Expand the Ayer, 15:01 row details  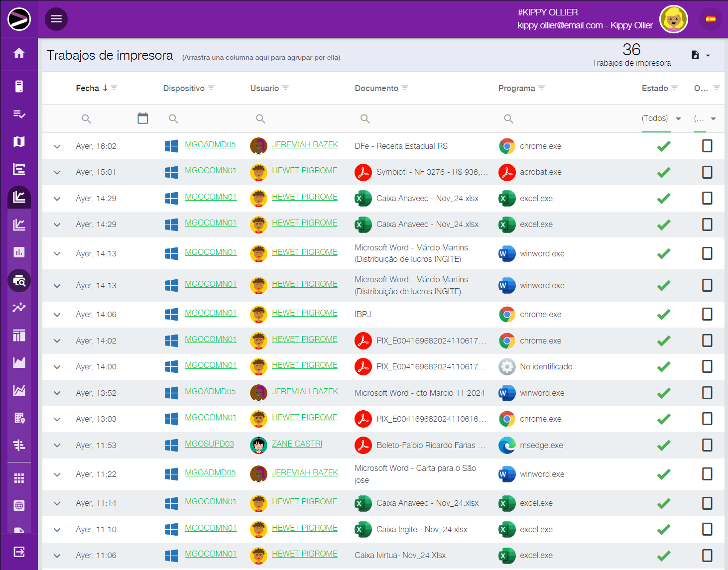tap(57, 172)
